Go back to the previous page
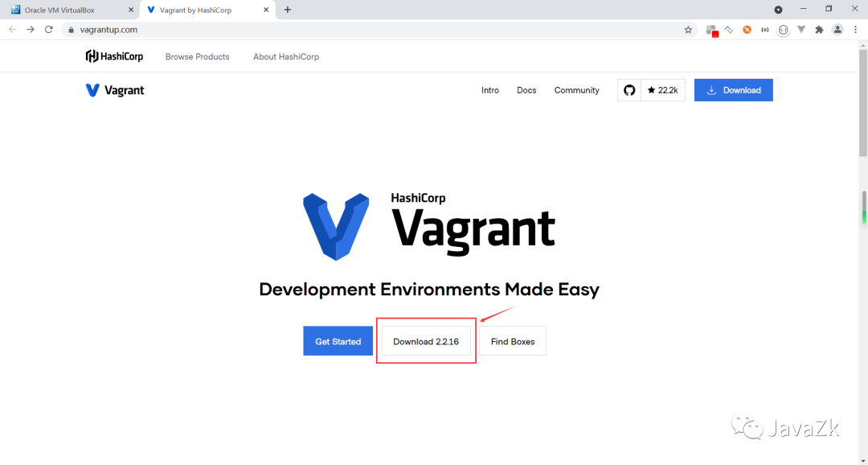 click(x=12, y=30)
